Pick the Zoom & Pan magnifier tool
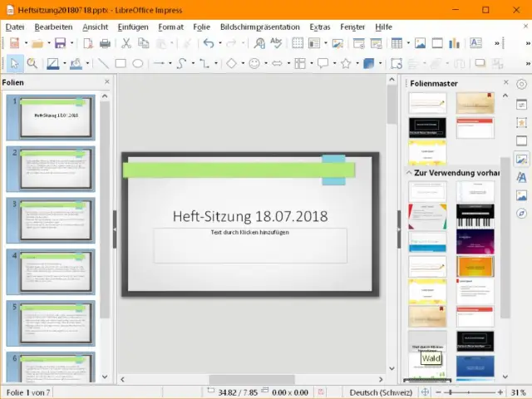Screen dimensions: 532x399 point(32,63)
